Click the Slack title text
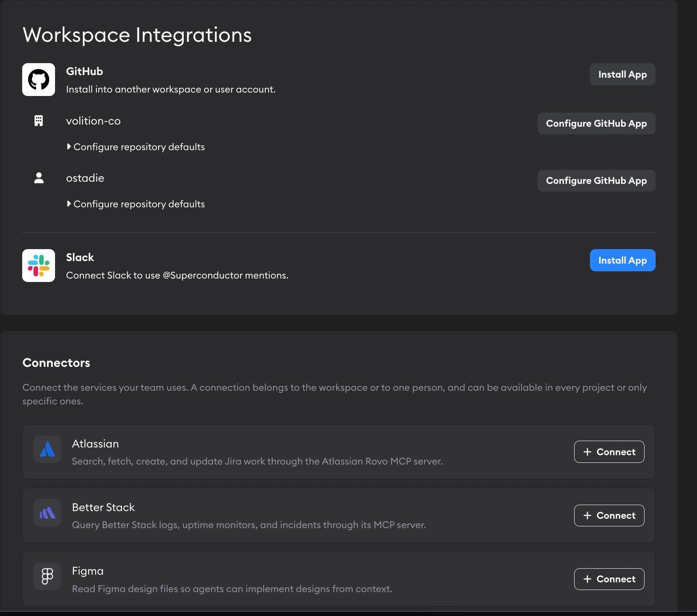The height and width of the screenshot is (616, 697). 80,257
